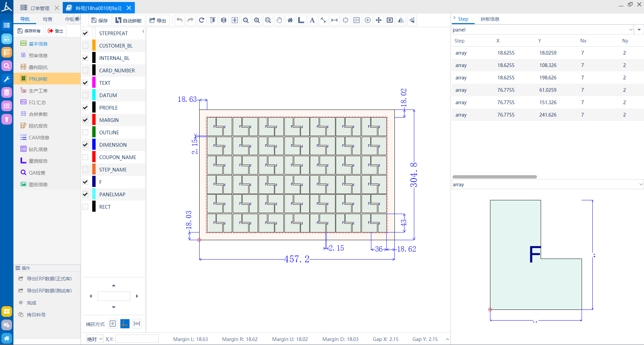Screen dimensions: 644x345
Task: Select the ruler measurement tool icon
Action: click(301, 20)
